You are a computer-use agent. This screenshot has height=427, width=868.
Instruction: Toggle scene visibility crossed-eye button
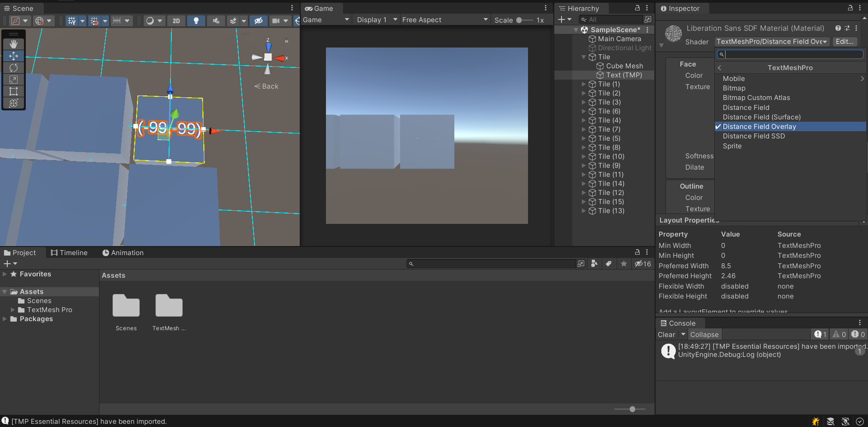[x=259, y=20]
